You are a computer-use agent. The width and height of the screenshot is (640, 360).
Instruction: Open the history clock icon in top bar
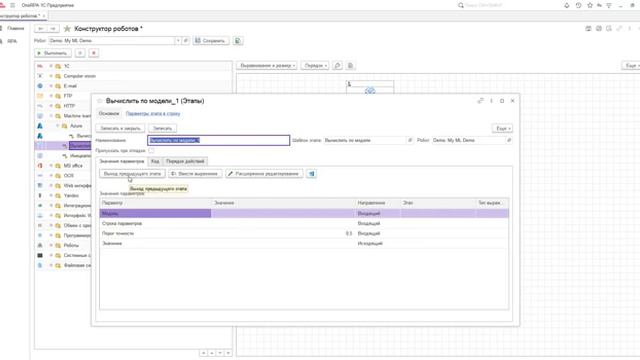(578, 5)
